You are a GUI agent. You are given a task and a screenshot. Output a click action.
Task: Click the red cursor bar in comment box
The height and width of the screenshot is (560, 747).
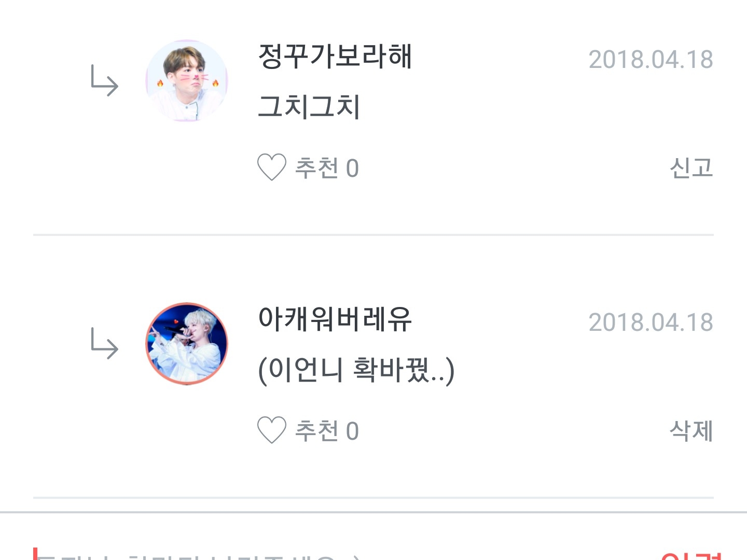pos(35,554)
